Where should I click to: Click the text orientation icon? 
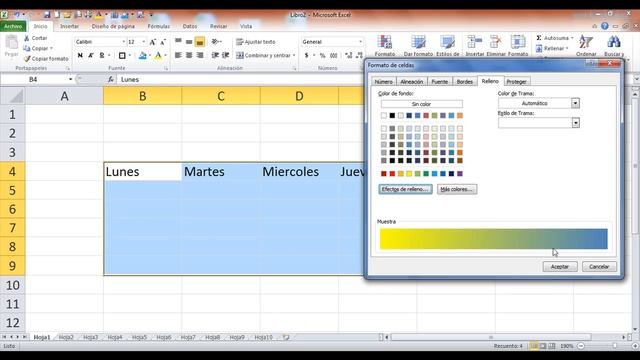(216, 42)
